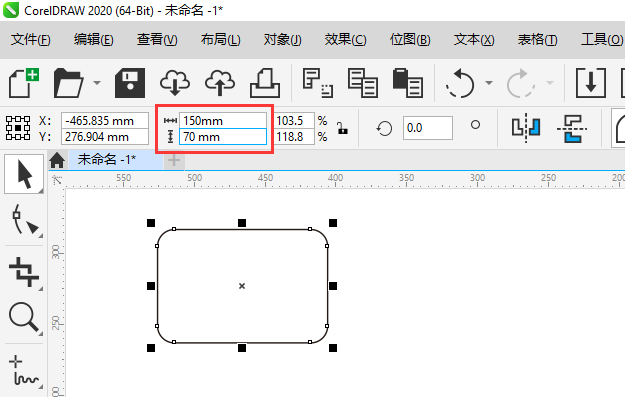Open the 工具(O) menu

coord(602,40)
